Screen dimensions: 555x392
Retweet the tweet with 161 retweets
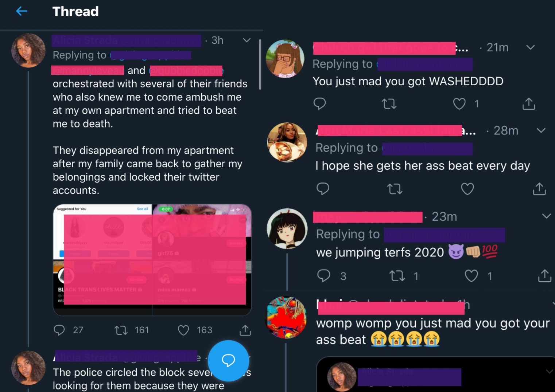coord(121,330)
